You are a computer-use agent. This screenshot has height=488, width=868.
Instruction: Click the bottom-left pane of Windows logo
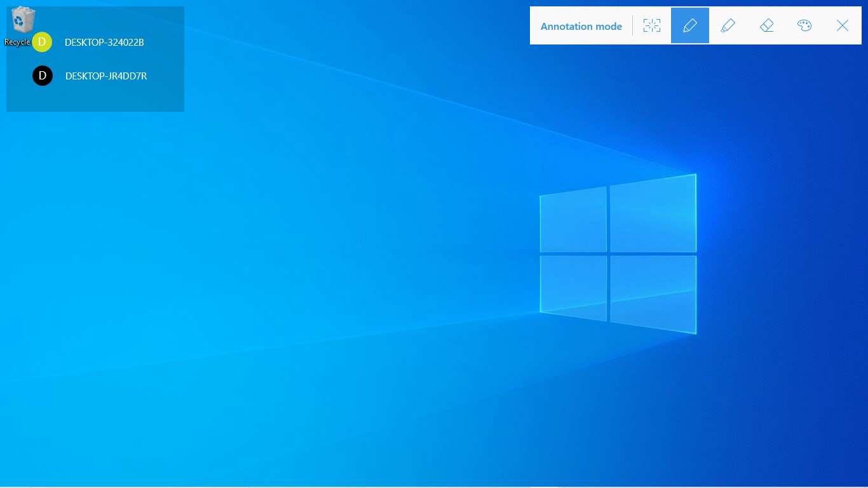(573, 287)
